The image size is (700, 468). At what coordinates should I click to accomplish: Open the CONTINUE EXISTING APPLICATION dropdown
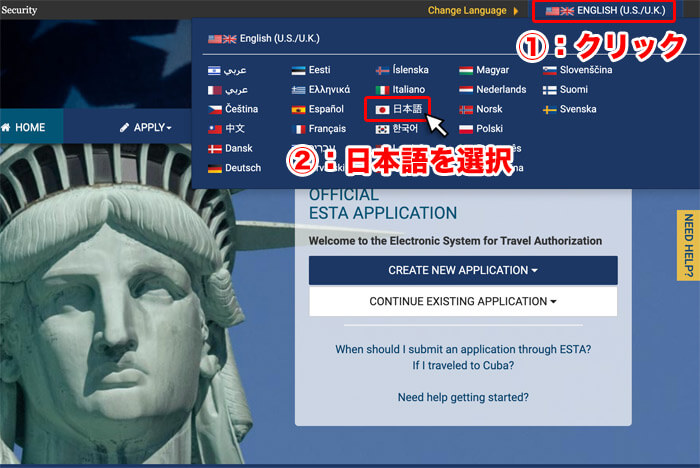[x=463, y=301]
